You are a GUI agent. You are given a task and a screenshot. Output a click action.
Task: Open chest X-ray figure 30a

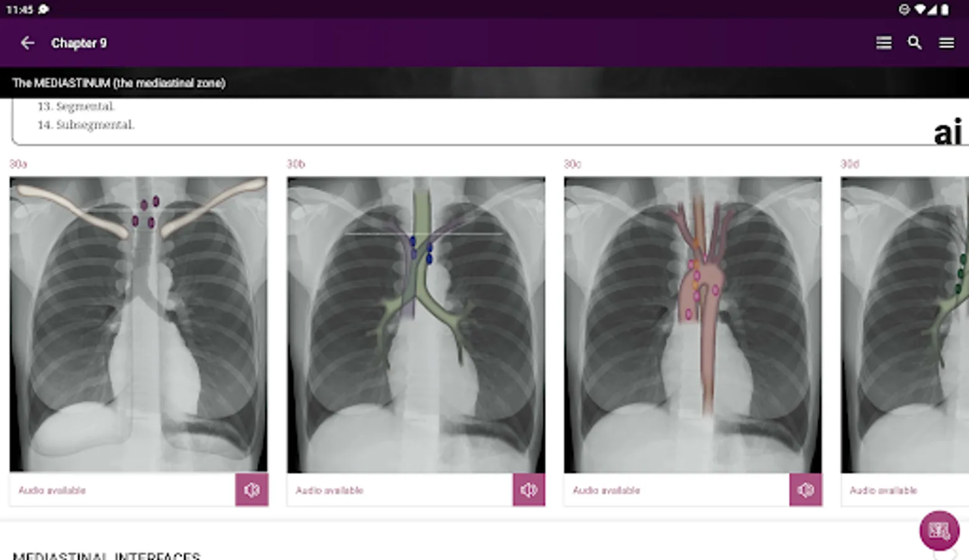138,324
